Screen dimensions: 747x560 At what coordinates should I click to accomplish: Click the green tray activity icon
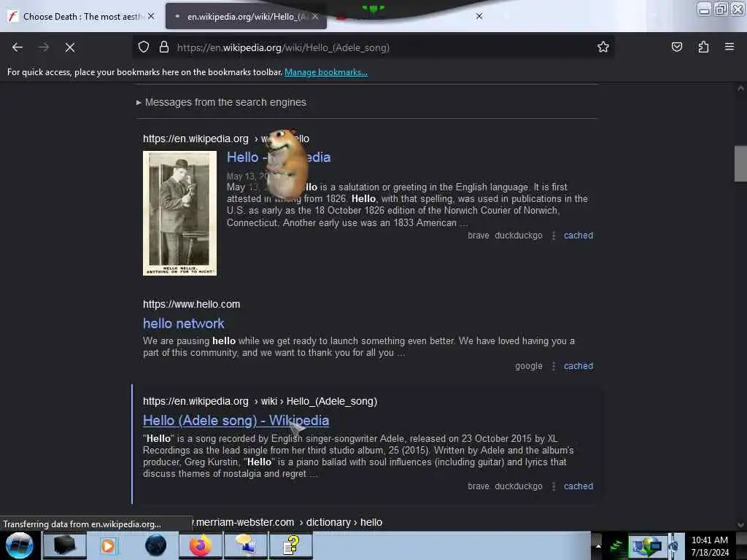point(616,546)
